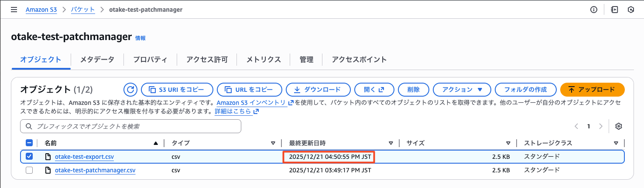Sort by 名前 column arrow
Screen dimensions: 644x188
(156, 143)
